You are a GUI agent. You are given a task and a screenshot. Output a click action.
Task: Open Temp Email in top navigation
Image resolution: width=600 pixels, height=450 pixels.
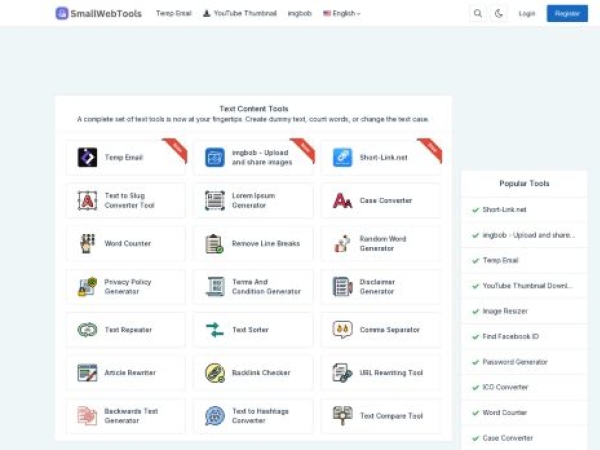click(x=173, y=13)
